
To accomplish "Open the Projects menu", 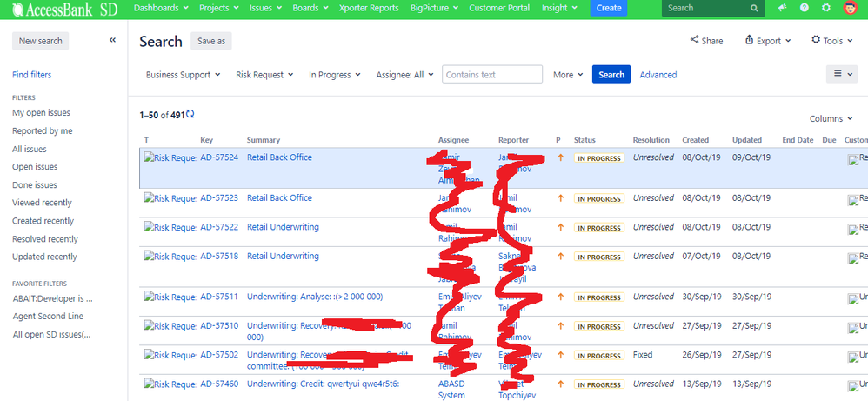I will click(218, 8).
